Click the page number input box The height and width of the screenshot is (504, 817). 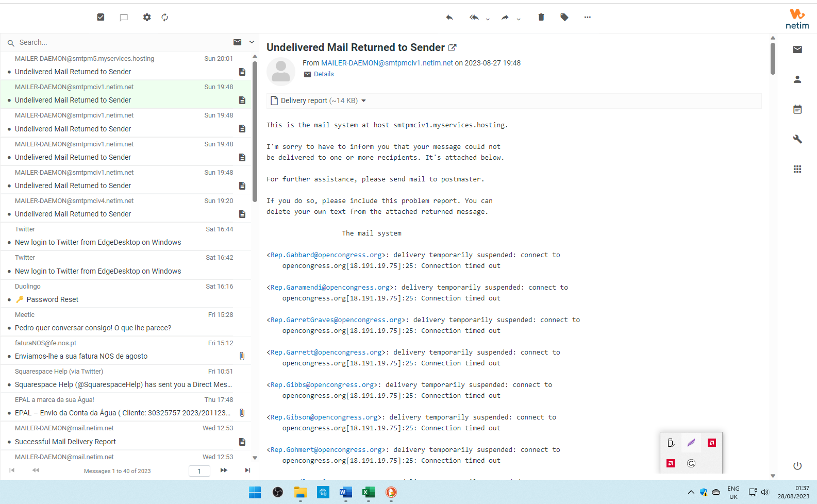pyautogui.click(x=199, y=471)
